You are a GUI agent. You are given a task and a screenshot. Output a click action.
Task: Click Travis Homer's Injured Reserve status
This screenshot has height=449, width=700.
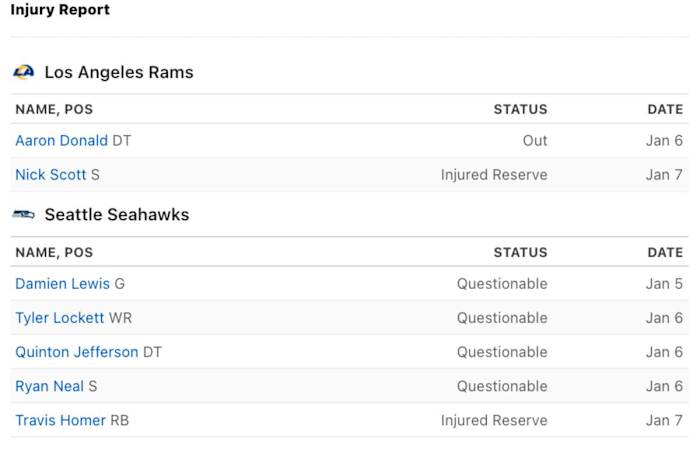(x=494, y=420)
